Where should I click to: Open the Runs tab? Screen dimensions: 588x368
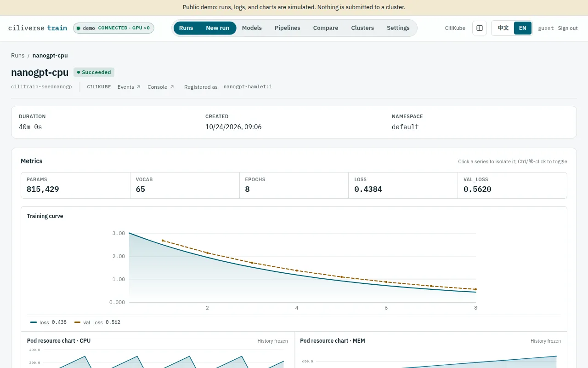click(x=186, y=28)
